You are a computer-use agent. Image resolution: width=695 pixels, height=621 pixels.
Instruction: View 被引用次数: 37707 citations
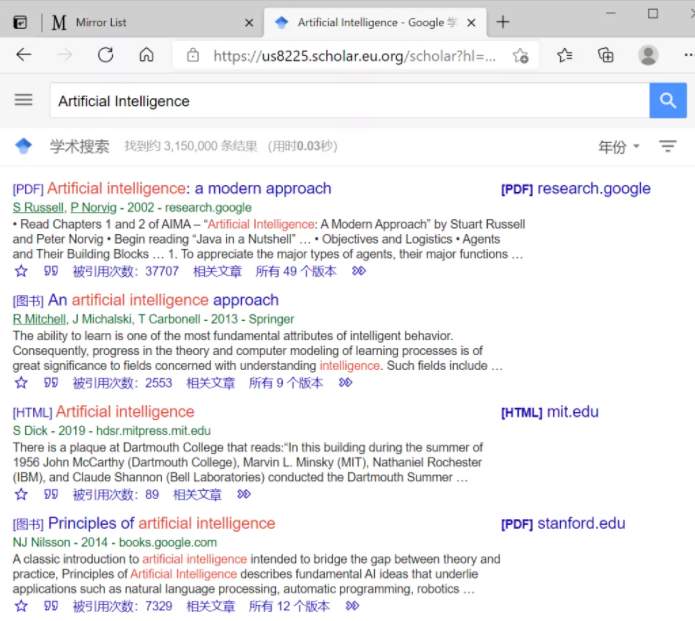coord(126,271)
